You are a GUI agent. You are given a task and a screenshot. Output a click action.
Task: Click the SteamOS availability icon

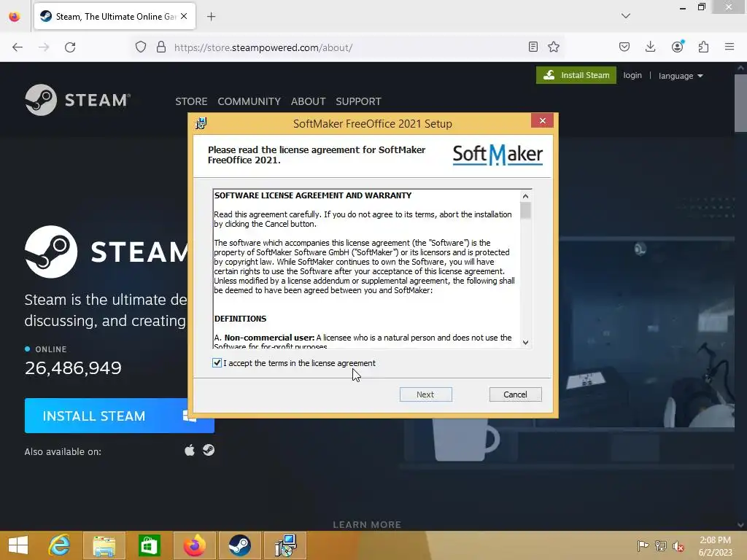click(208, 451)
